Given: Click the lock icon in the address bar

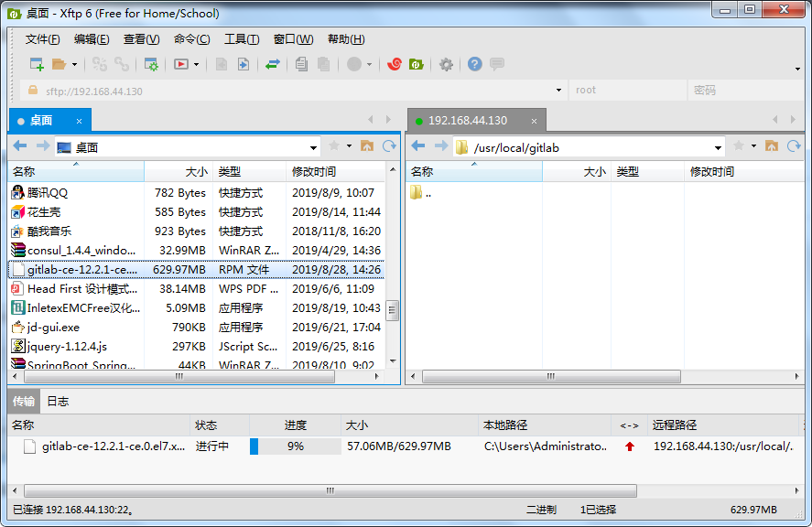Looking at the screenshot, I should [x=33, y=90].
